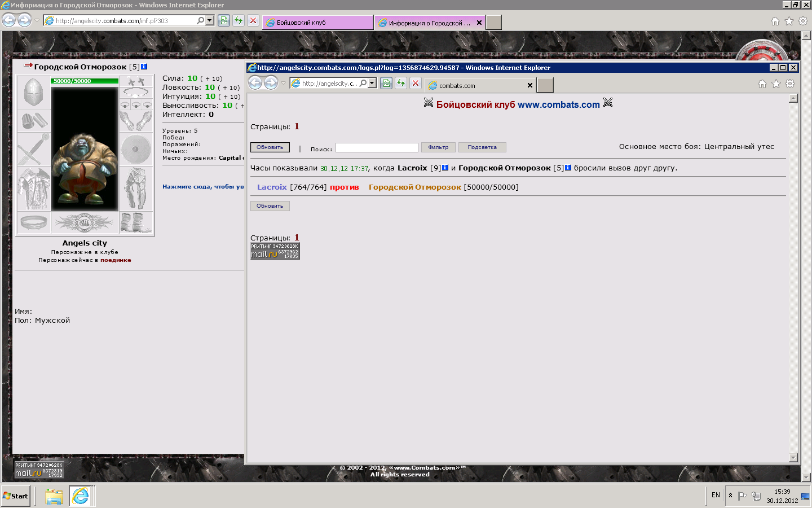Open info icon next to Городской Отморозок in log
Image resolution: width=812 pixels, height=508 pixels.
(568, 168)
